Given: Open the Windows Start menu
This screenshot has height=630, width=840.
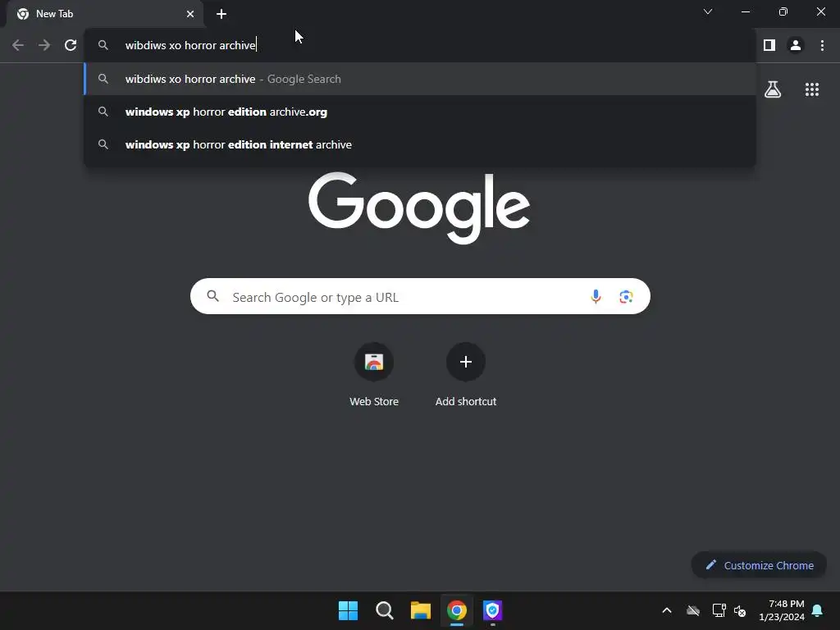Looking at the screenshot, I should pyautogui.click(x=348, y=610).
